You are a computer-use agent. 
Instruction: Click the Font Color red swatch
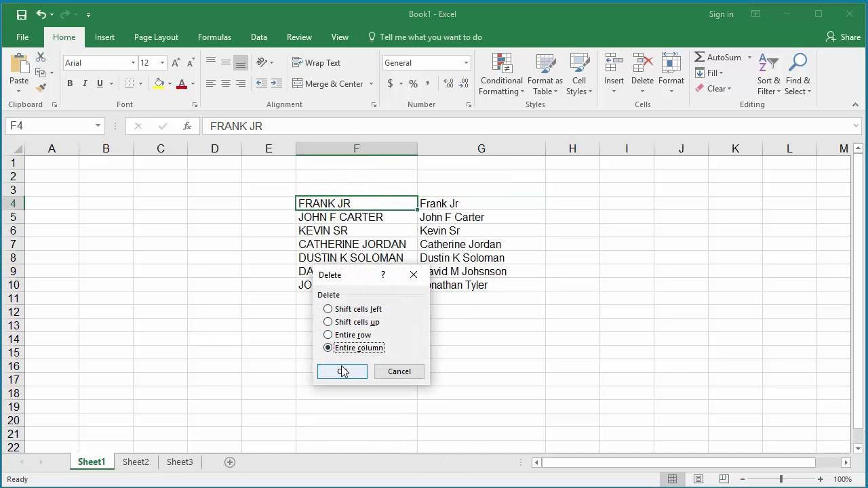tap(181, 83)
